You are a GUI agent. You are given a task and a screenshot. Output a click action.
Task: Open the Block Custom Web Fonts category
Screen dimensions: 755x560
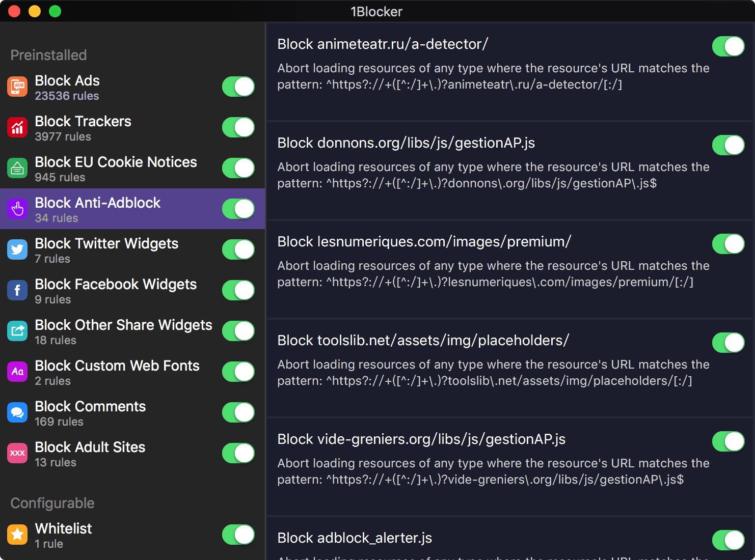click(132, 372)
